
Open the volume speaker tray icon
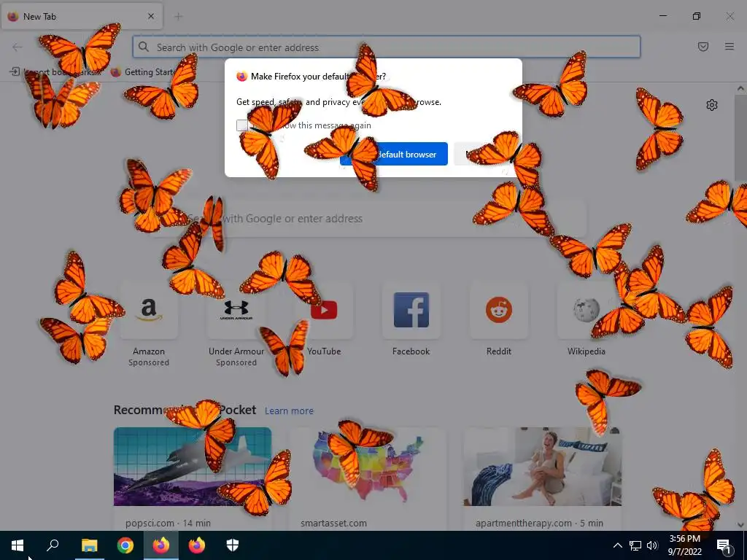pos(652,545)
